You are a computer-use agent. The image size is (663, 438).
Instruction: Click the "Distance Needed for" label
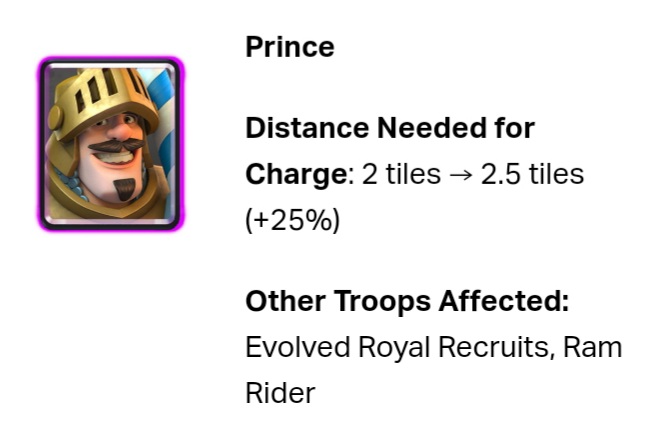click(x=390, y=128)
